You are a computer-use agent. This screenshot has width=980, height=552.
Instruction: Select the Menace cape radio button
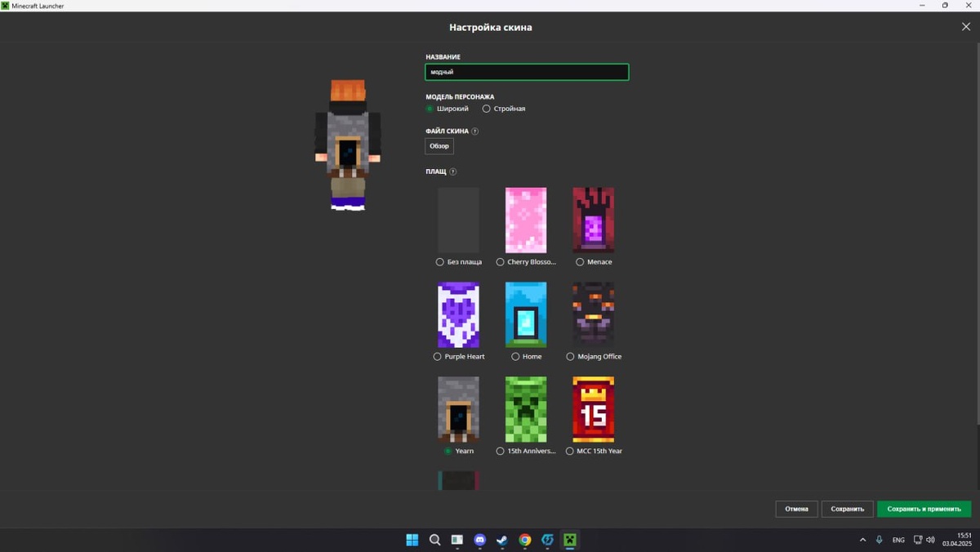[580, 262]
